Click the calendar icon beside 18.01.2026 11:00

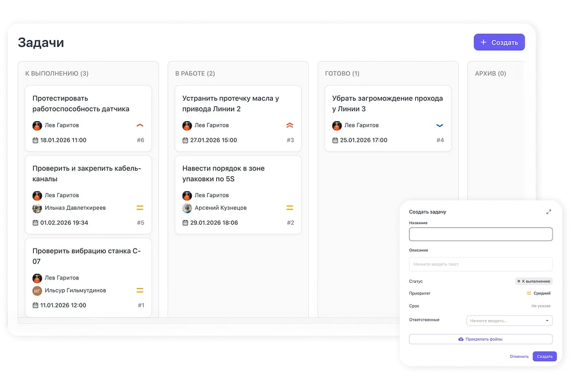point(35,140)
